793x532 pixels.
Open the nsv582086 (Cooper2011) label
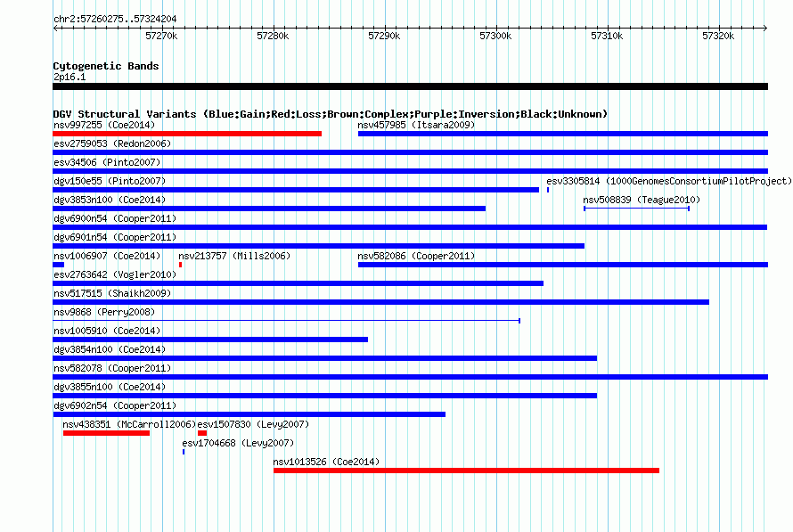[416, 256]
